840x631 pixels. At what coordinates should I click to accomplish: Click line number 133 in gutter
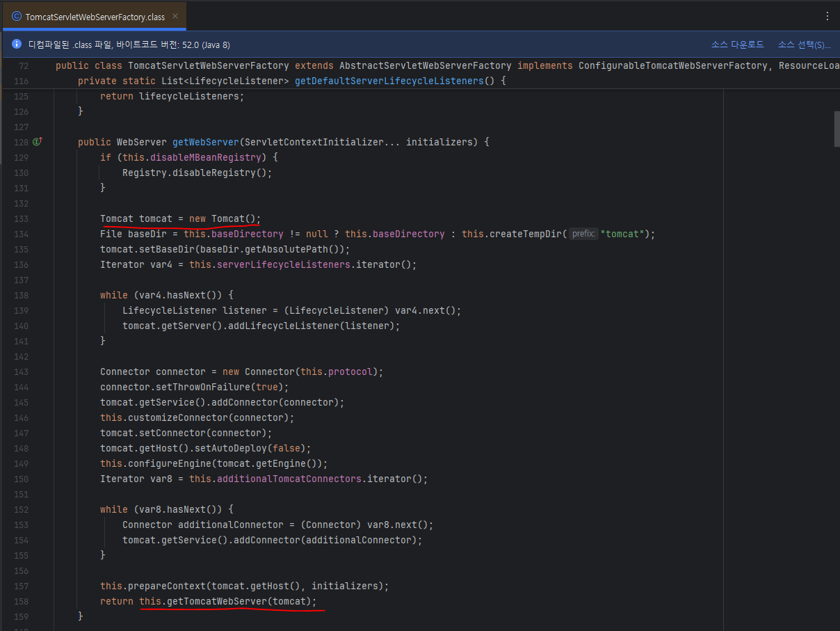pos(21,218)
